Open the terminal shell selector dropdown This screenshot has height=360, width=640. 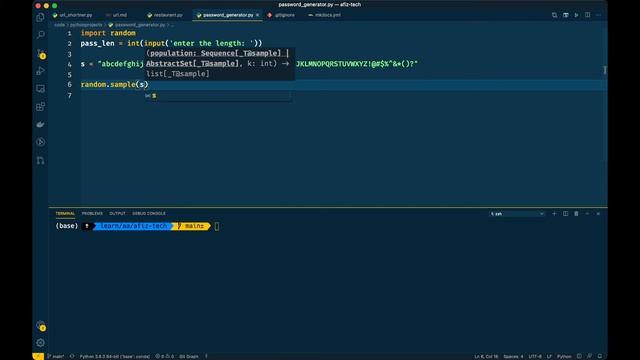pos(517,214)
